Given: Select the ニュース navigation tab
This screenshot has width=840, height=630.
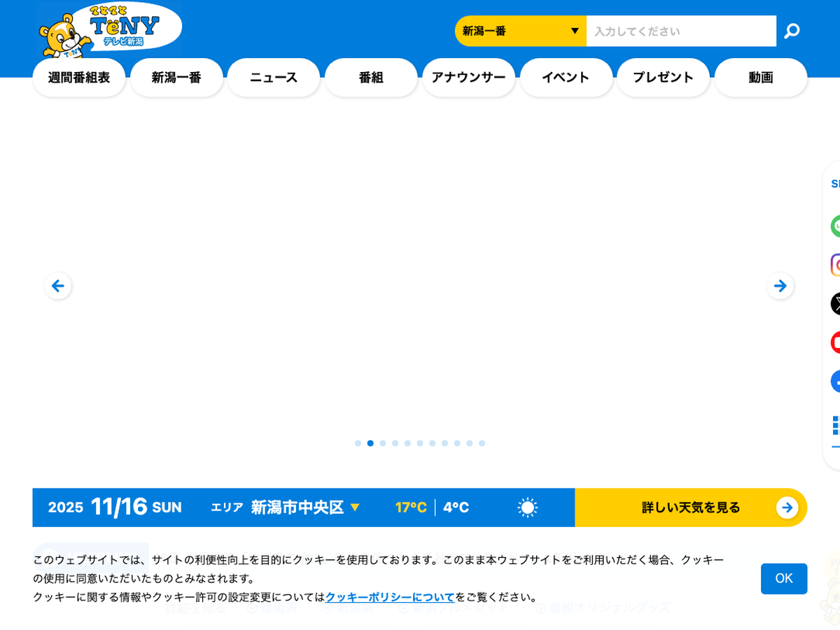Looking at the screenshot, I should [274, 78].
